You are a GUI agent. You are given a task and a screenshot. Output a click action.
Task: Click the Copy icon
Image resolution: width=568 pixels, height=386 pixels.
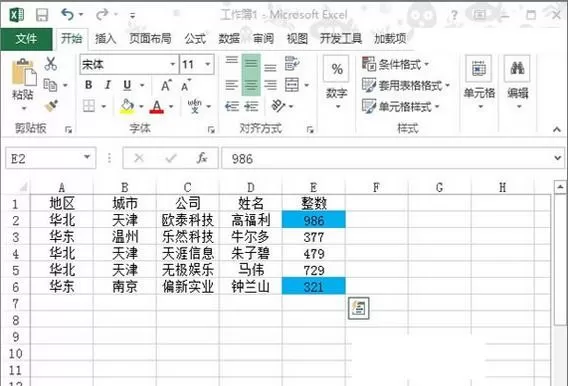50,85
